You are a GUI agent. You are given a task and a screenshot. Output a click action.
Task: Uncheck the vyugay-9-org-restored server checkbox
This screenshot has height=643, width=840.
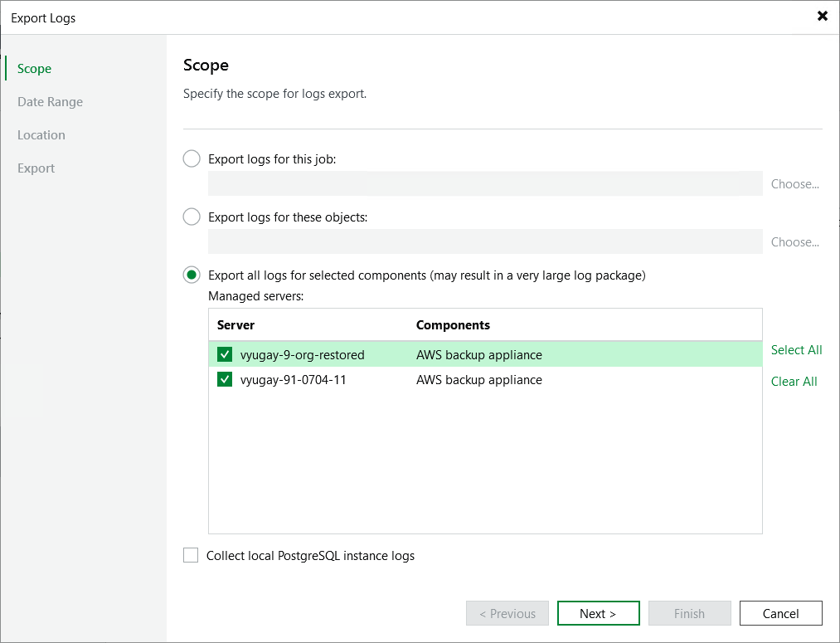225,355
